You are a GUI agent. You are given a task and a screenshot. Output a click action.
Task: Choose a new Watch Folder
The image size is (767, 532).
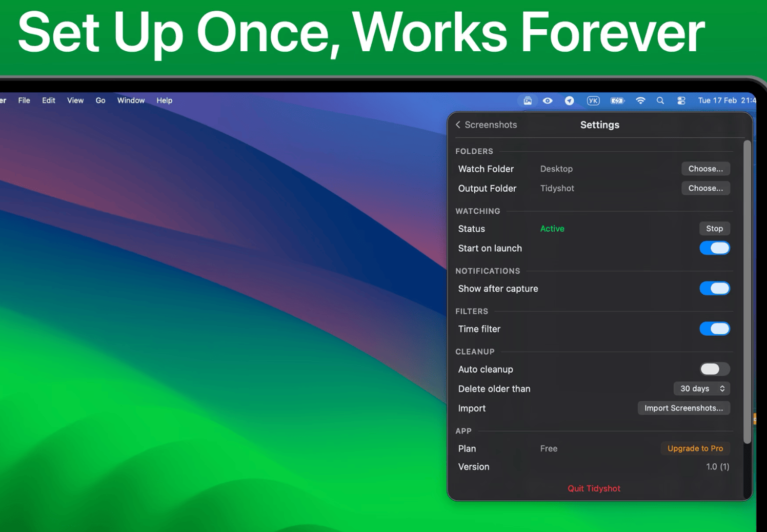coord(705,169)
